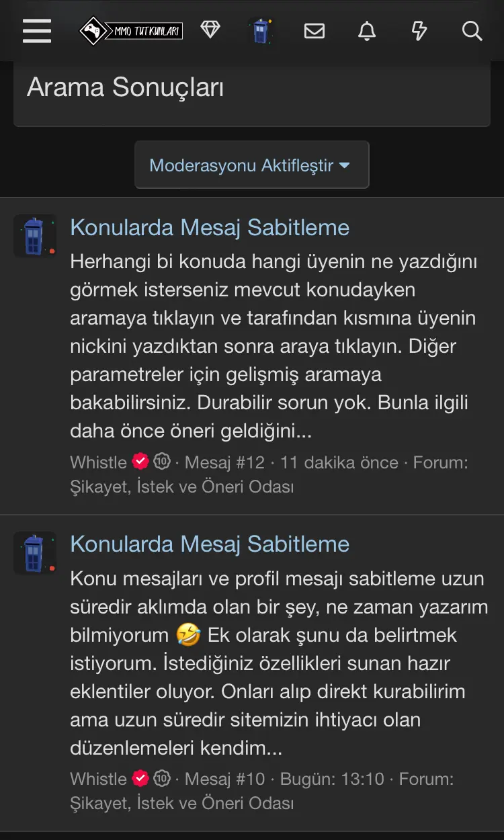Click Whistle username under Mesaj #10 result
The image size is (504, 840).
(98, 779)
